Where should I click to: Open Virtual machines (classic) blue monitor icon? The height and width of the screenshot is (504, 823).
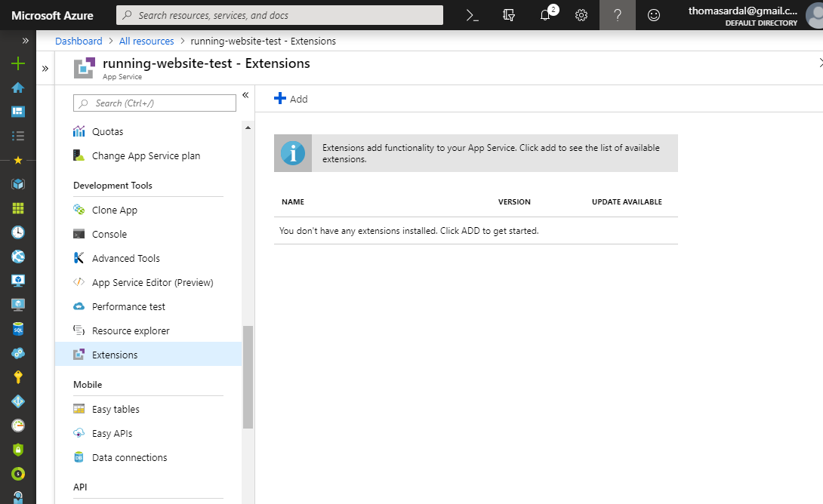click(18, 281)
